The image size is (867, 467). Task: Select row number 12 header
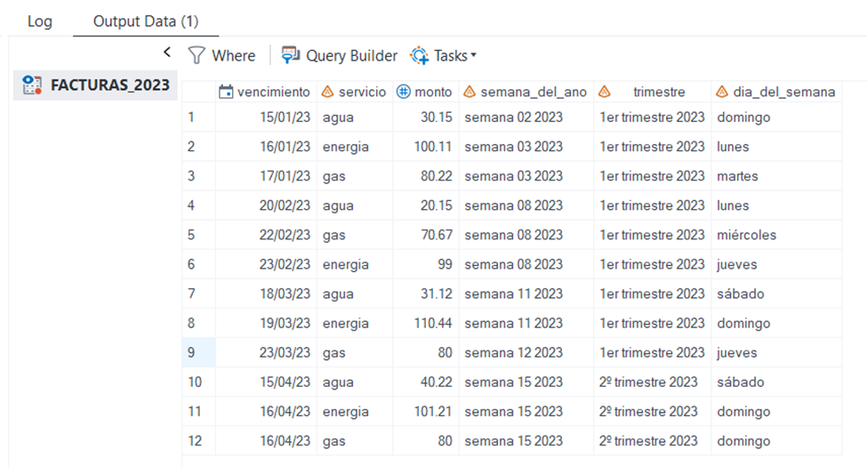point(199,441)
